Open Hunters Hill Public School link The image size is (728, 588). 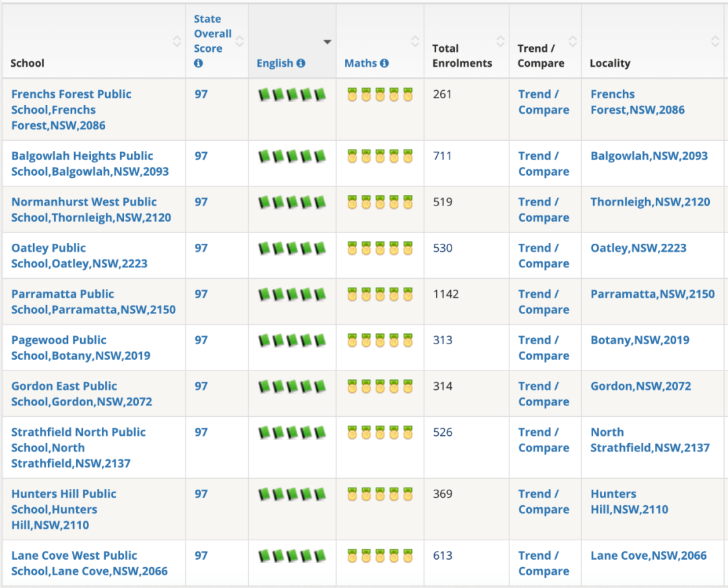pos(63,509)
